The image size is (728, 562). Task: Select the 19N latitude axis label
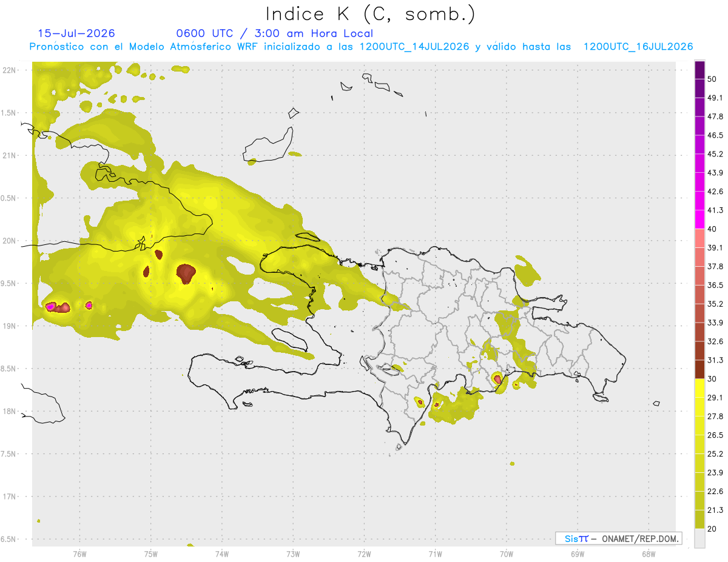[x=9, y=326]
